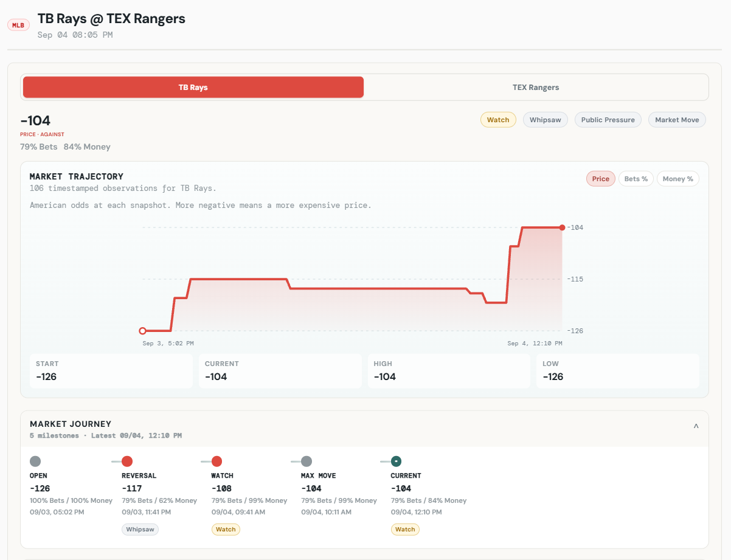Click the Watch badge under WATCH milestone

click(x=226, y=529)
